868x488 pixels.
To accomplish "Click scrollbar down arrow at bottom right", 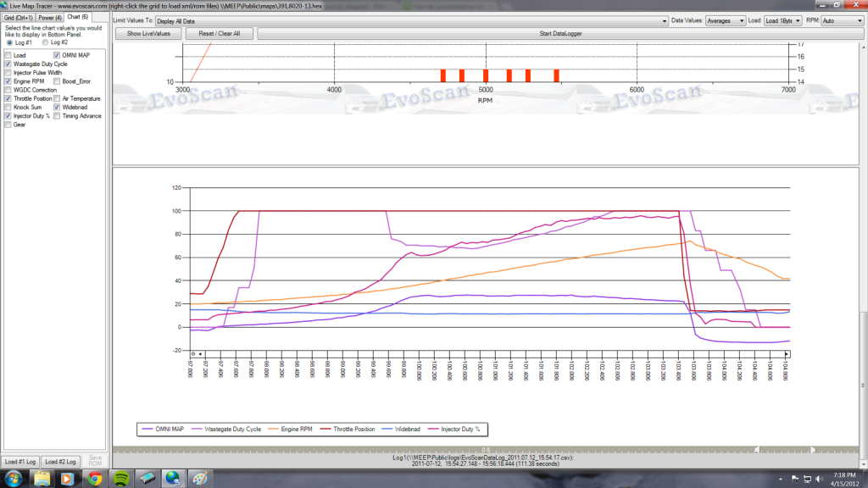I will tap(864, 464).
